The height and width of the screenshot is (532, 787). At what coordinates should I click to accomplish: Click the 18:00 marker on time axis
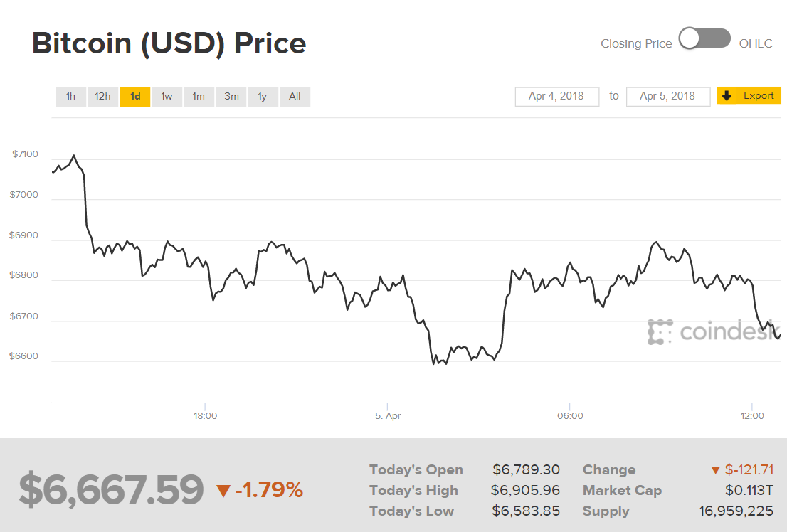point(205,416)
